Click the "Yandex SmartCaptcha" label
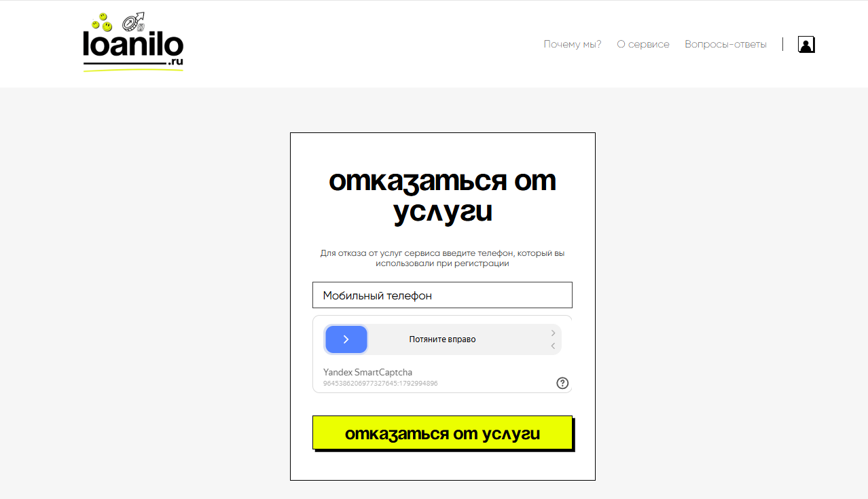The height and width of the screenshot is (499, 868). [x=367, y=372]
